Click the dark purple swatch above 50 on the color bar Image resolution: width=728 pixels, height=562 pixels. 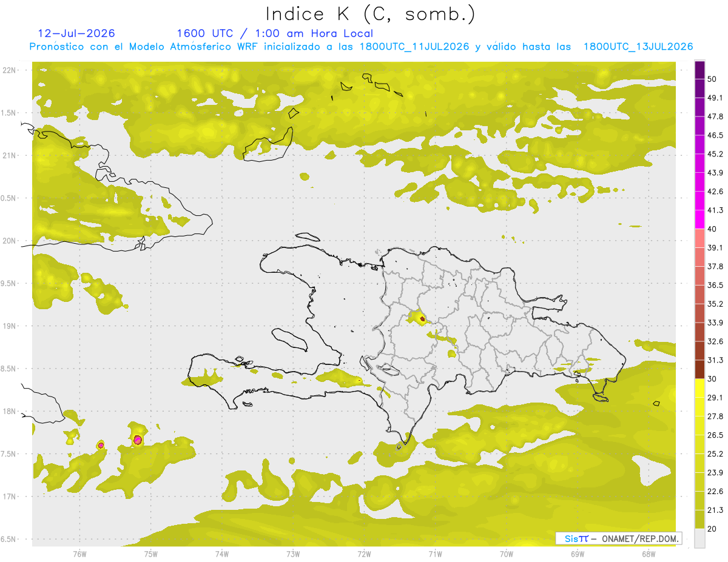(700, 70)
